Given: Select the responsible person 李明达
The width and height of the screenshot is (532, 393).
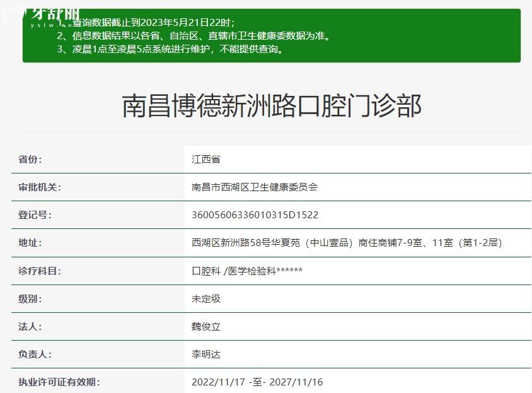Looking at the screenshot, I should pyautogui.click(x=206, y=355).
